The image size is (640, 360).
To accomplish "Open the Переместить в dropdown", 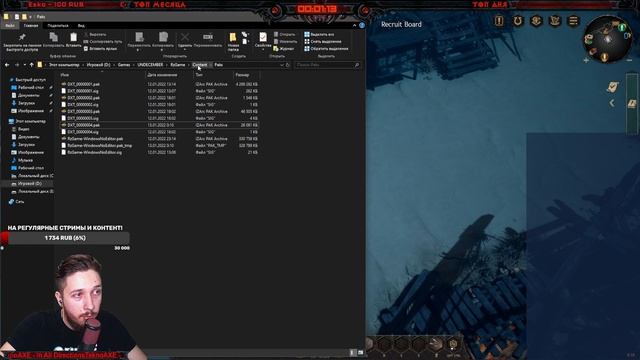I will click(x=139, y=50).
